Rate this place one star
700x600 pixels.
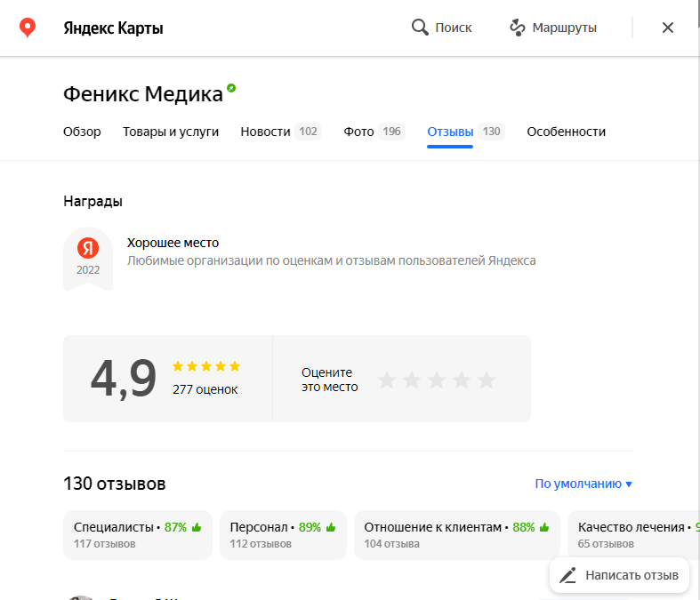click(387, 380)
